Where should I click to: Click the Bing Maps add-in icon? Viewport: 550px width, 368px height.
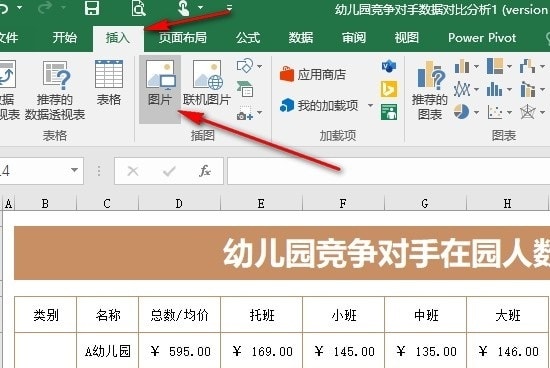pos(389,89)
